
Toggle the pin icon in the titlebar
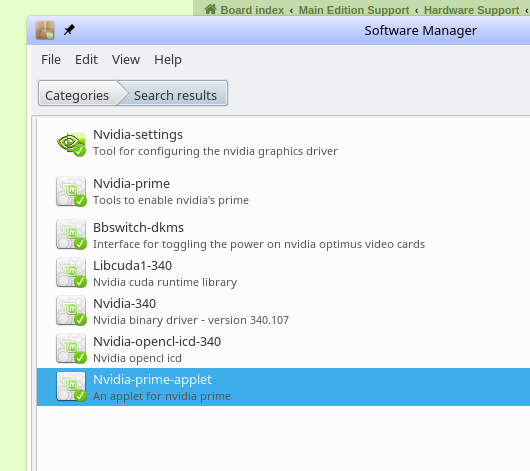pos(69,30)
